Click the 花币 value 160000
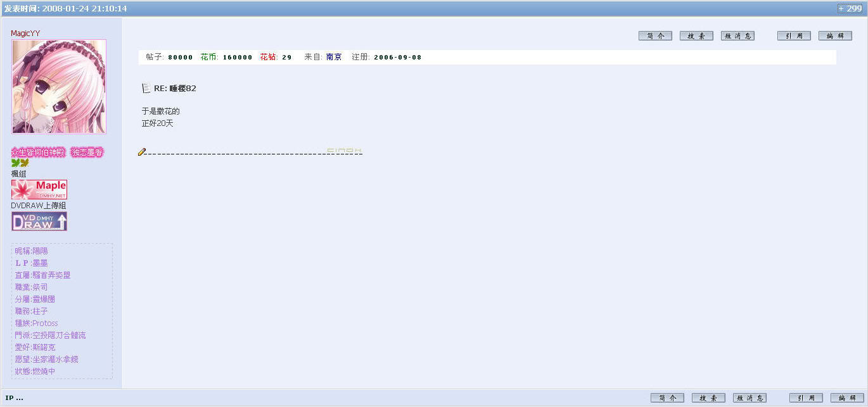This screenshot has height=407, width=868. click(x=238, y=58)
